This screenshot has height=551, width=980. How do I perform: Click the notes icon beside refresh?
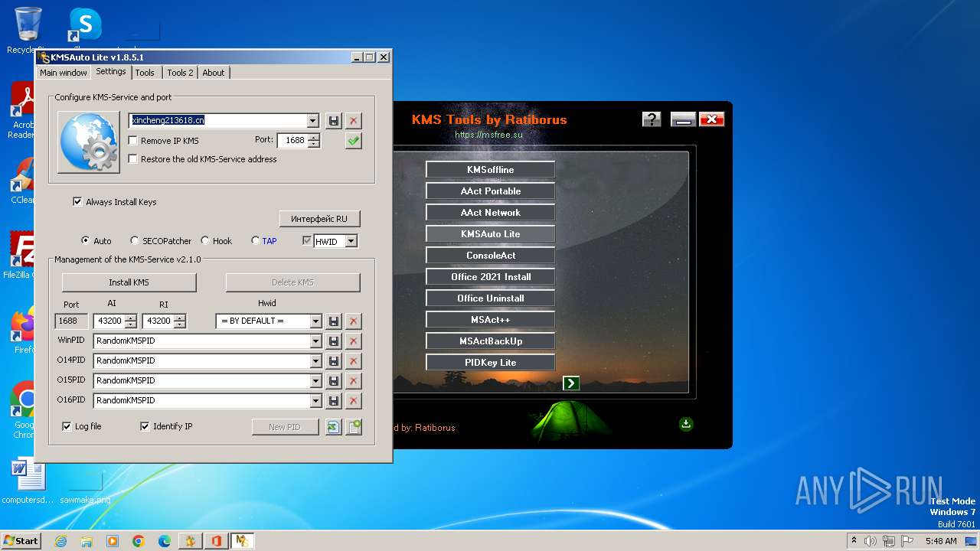354,427
